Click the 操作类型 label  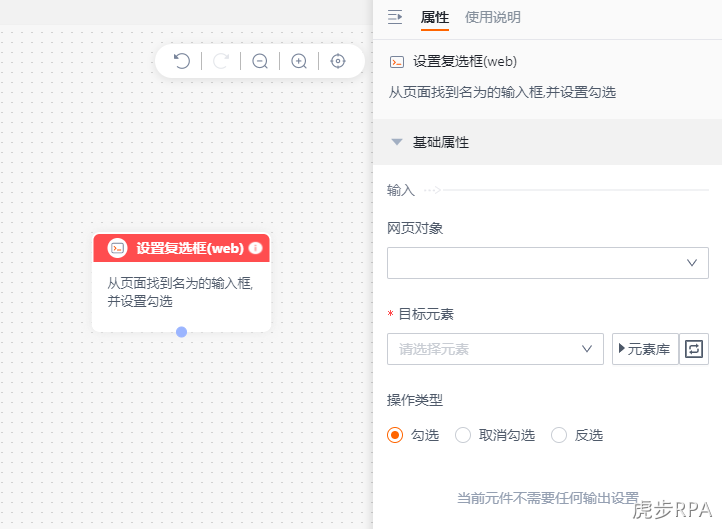[415, 400]
